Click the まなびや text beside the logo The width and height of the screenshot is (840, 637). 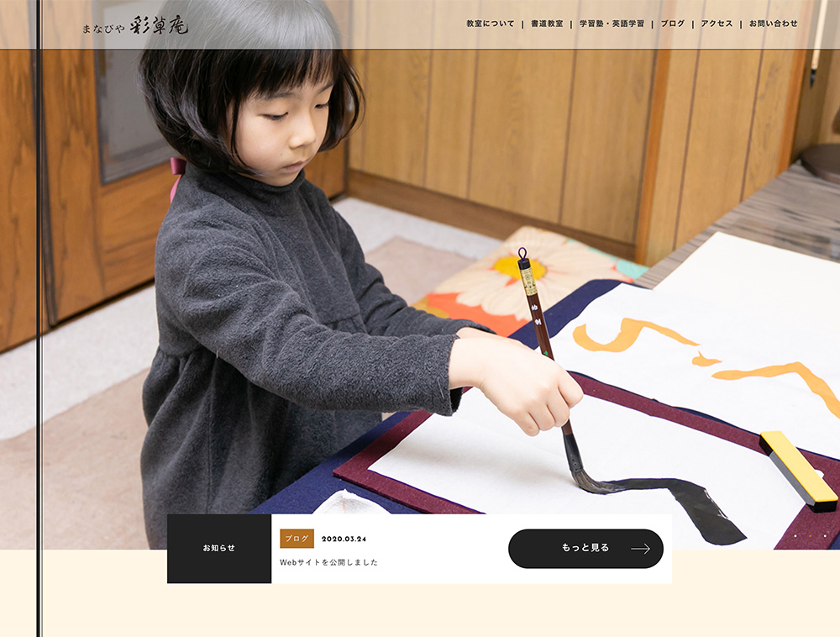tap(103, 29)
